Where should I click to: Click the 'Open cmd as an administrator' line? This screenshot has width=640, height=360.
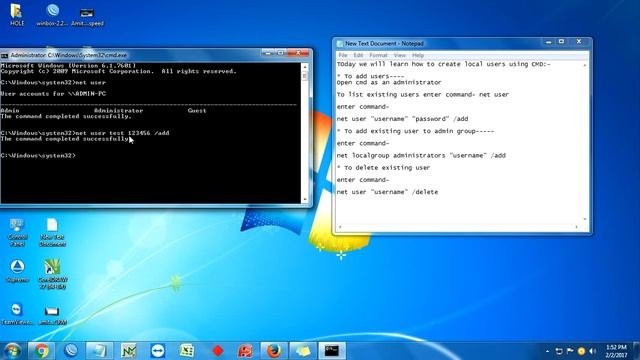click(389, 82)
